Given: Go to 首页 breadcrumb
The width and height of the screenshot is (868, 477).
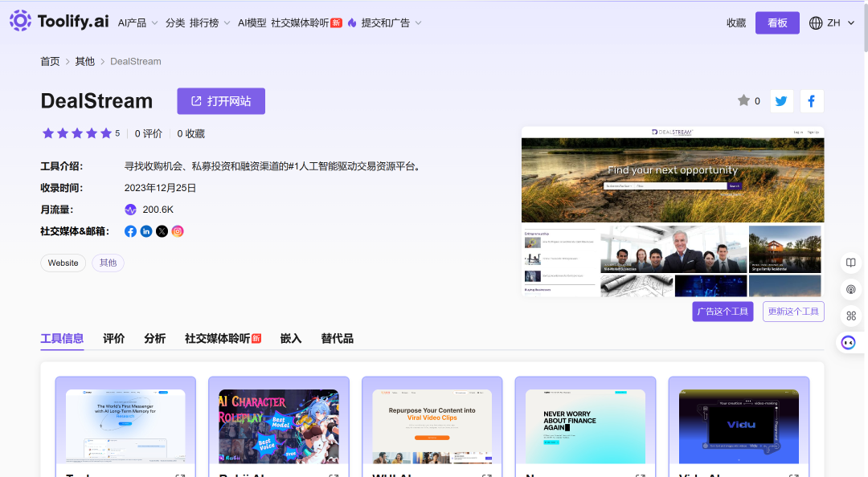Looking at the screenshot, I should pos(50,61).
